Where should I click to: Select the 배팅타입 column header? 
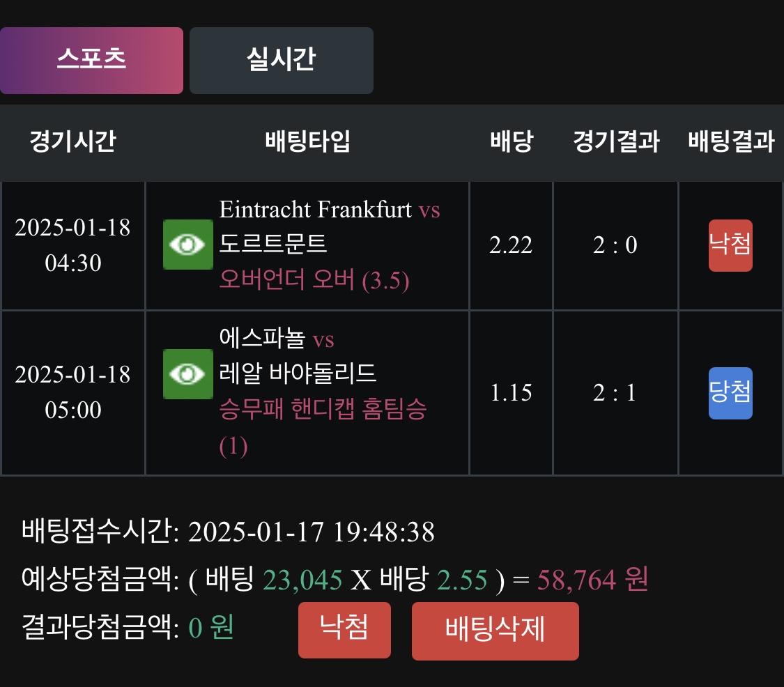307,142
